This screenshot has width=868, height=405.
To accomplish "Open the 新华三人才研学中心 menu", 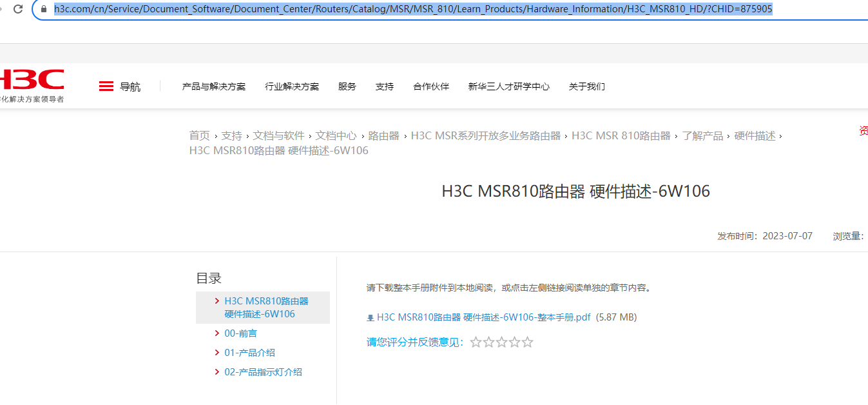I will (509, 86).
